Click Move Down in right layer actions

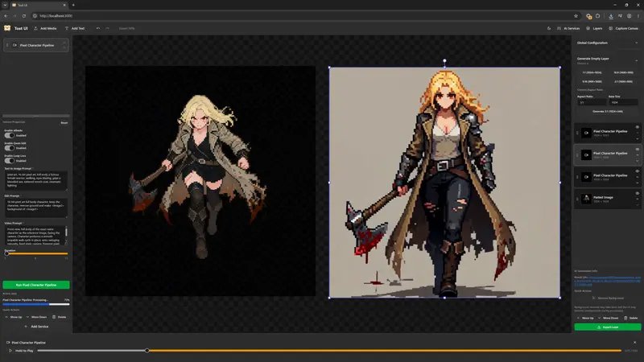click(x=609, y=318)
